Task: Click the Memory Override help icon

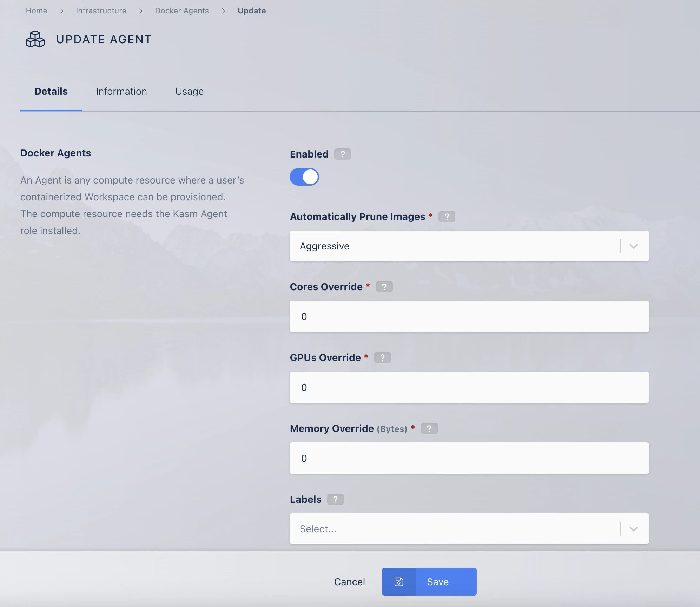Action: [x=429, y=428]
